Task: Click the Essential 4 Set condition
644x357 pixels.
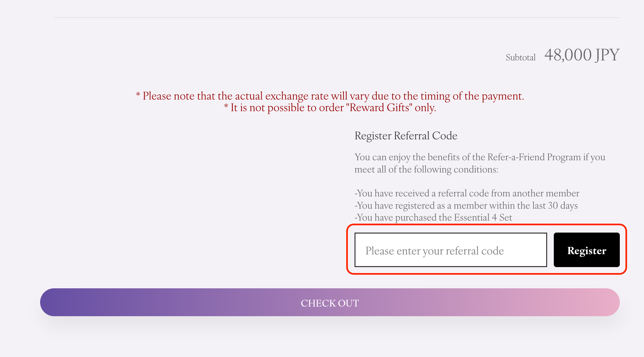Action: click(x=433, y=217)
